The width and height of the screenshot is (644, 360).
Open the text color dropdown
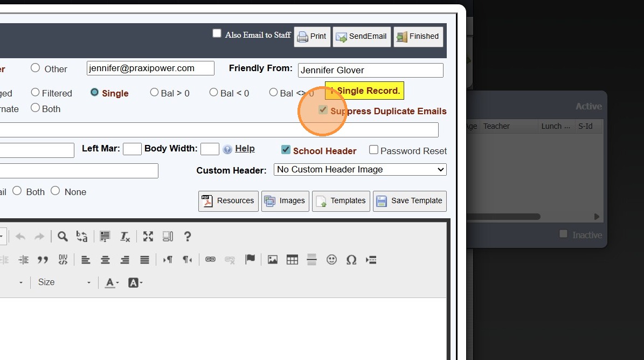[112, 282]
